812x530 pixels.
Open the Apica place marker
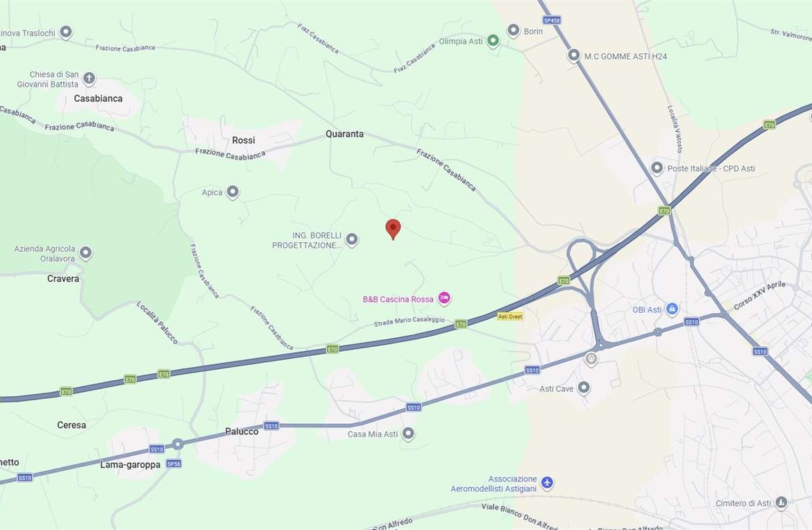pos(233,192)
